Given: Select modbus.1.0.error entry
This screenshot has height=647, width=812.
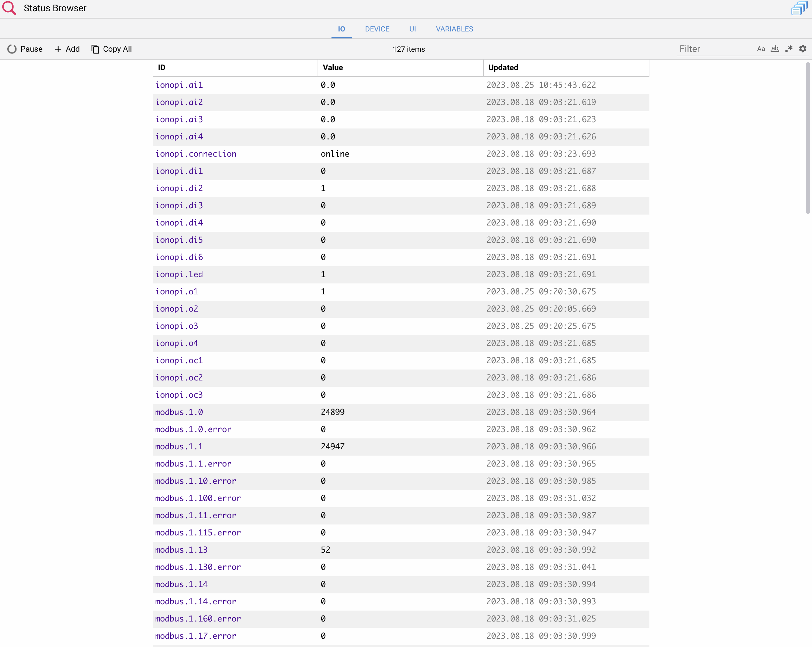Looking at the screenshot, I should pos(193,429).
